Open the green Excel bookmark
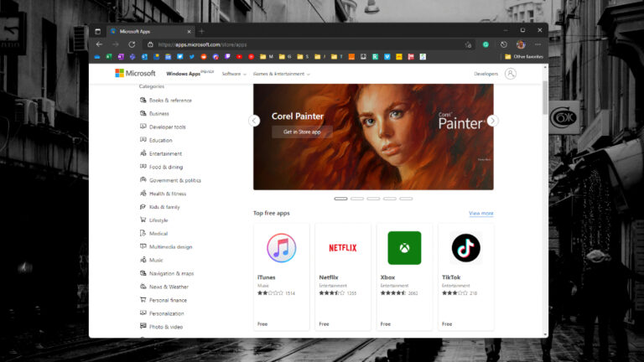Viewport: 644px width, 362px height. 109,57
